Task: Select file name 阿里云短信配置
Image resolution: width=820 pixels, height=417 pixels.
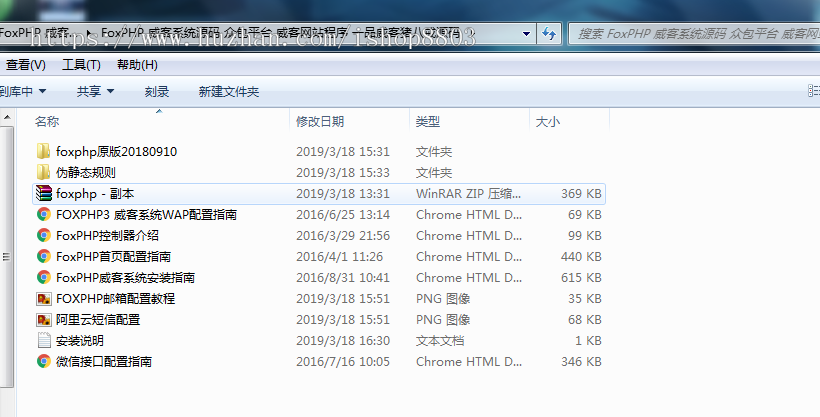Action: [98, 320]
